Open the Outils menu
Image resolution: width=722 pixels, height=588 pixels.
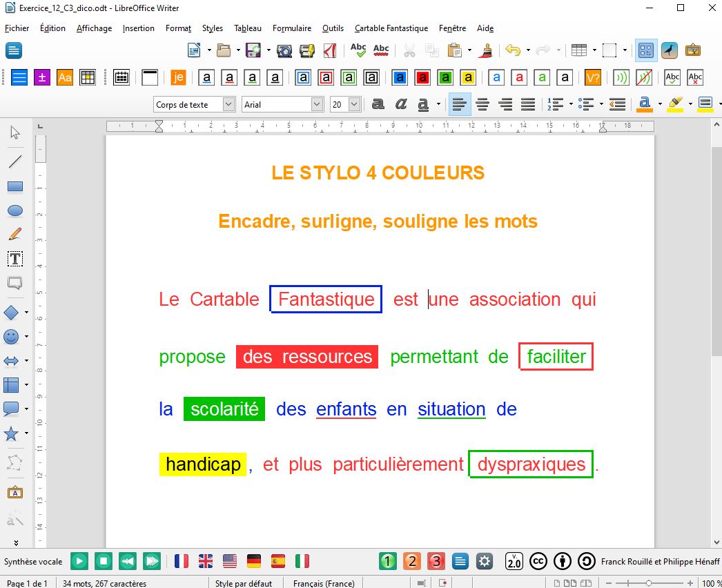(x=333, y=28)
